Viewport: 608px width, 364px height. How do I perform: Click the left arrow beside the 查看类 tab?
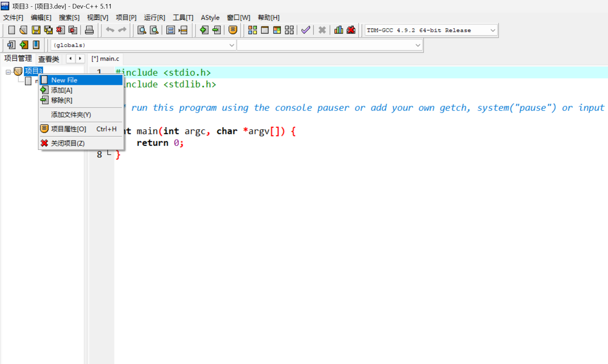[71, 58]
